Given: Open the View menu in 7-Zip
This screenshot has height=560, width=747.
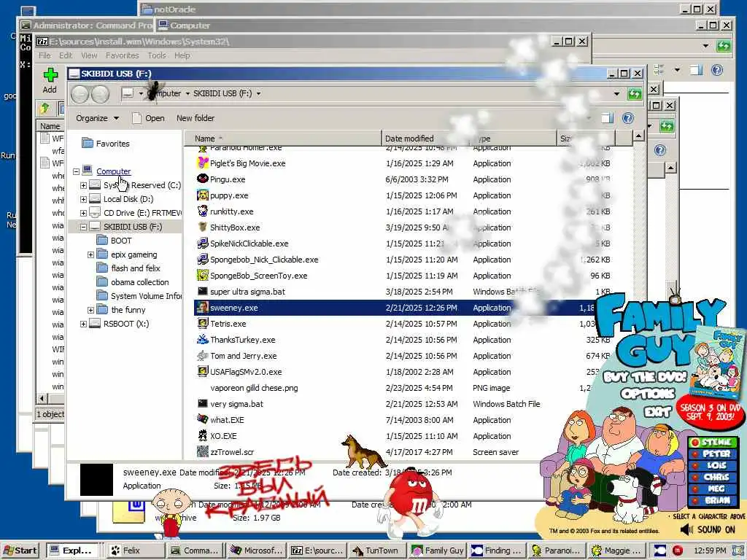Looking at the screenshot, I should 89,55.
